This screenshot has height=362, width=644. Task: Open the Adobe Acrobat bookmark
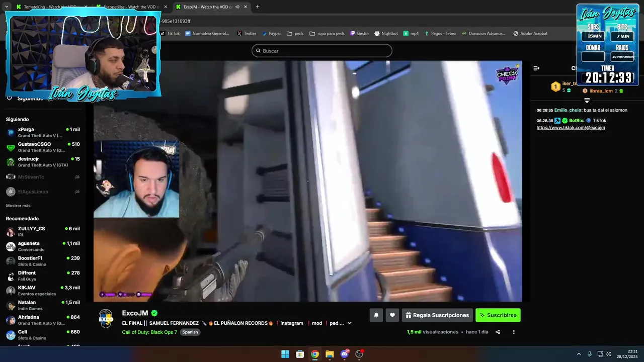(530, 34)
